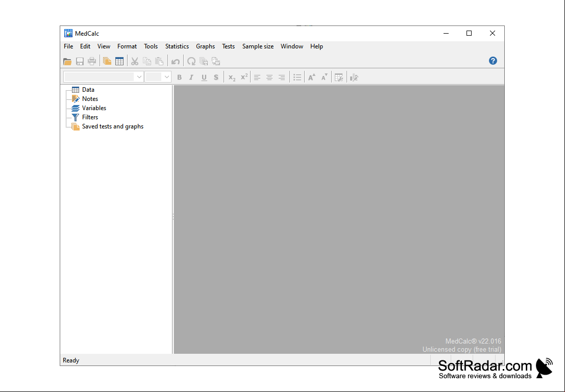Click the MedCalc app icon in title bar
Viewport: 565px width, 392px height.
point(68,34)
